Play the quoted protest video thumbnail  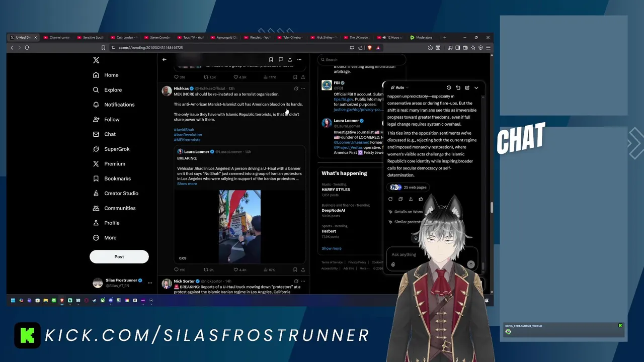coord(239,226)
